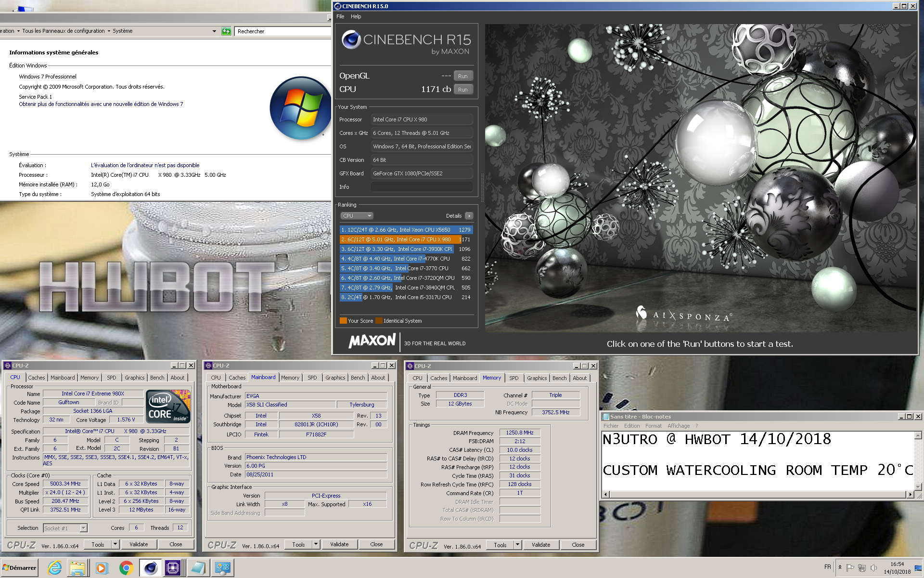Click the Details arrow icon in Ranking

[x=469, y=216]
